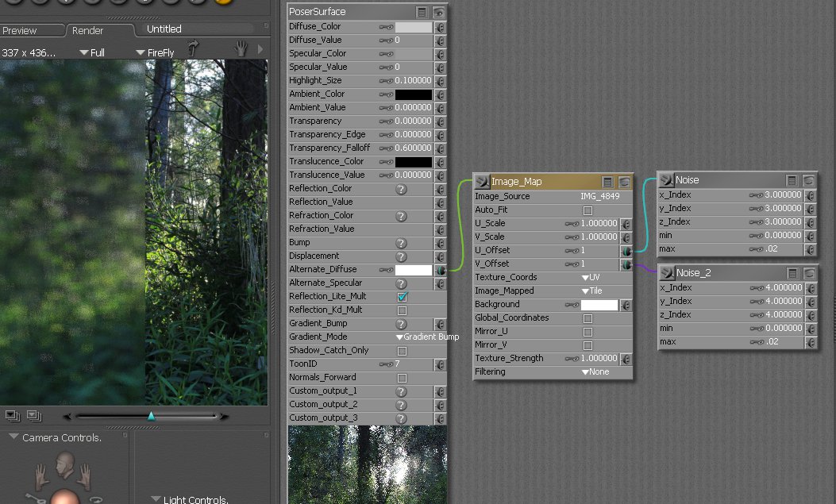This screenshot has height=504, width=836.
Task: Select the pan hand tool above the render preview
Action: pyautogui.click(x=241, y=49)
